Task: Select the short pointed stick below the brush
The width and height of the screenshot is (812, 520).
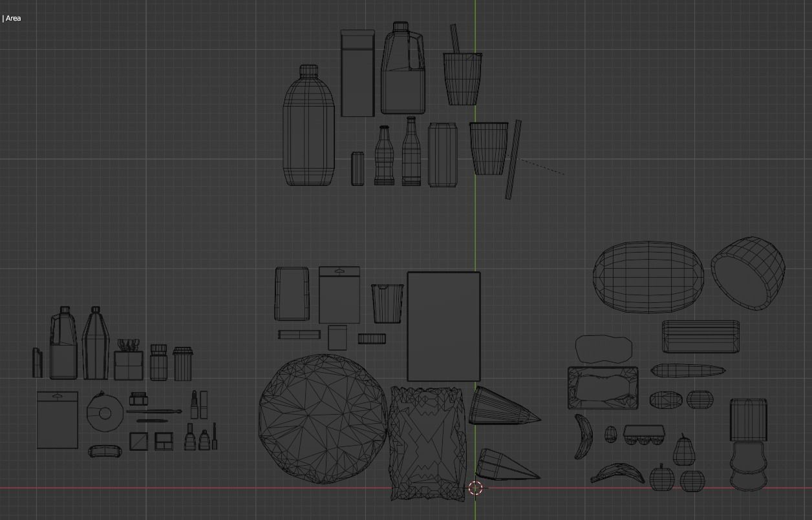Action: 153,421
